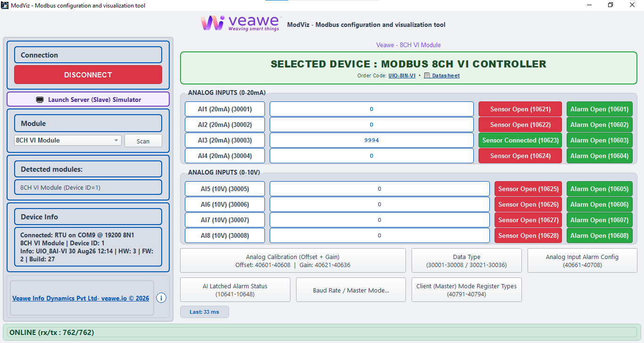The width and height of the screenshot is (644, 343).
Task: Minimize the ModViz window
Action: 589,5
